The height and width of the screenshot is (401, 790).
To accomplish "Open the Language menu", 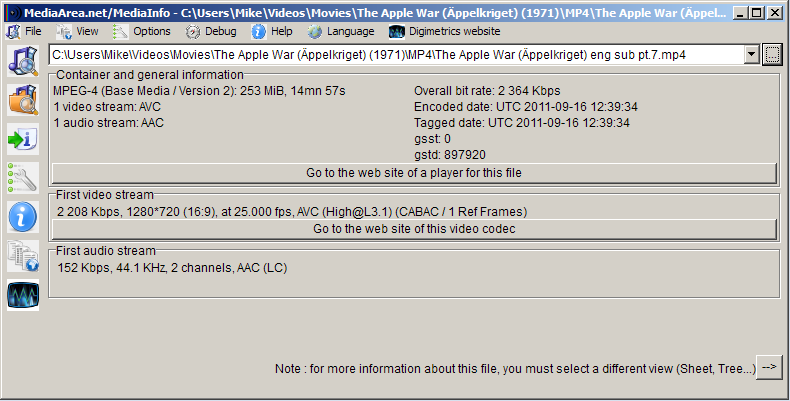I will pyautogui.click(x=341, y=31).
